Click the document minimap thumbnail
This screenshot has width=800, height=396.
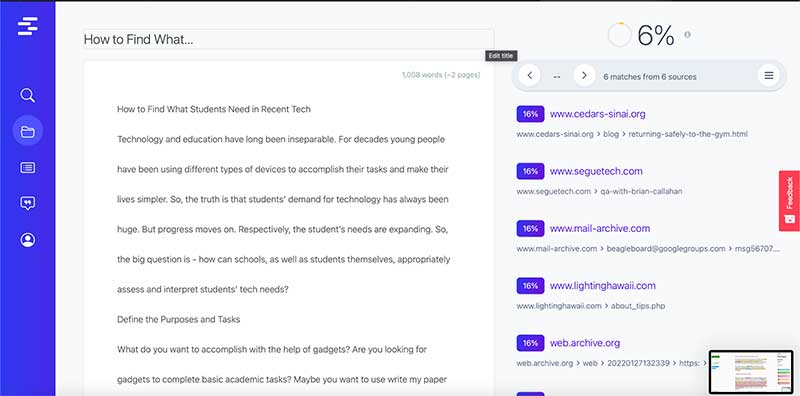coord(751,372)
